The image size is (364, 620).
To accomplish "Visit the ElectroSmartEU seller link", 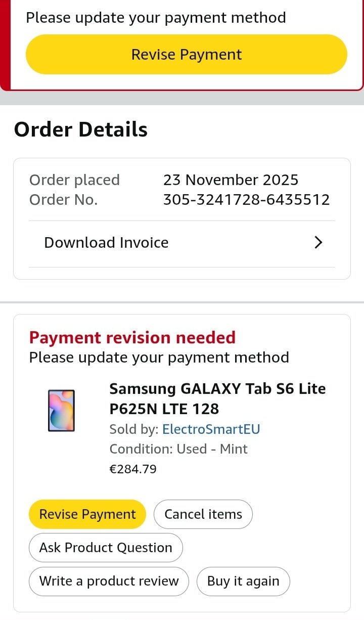I will coord(211,429).
